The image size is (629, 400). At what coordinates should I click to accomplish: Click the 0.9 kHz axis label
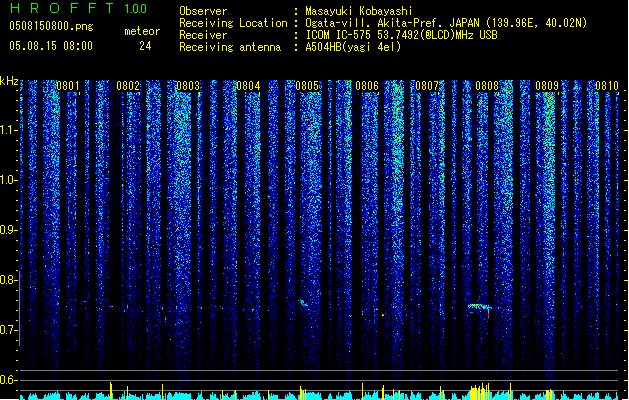8,230
